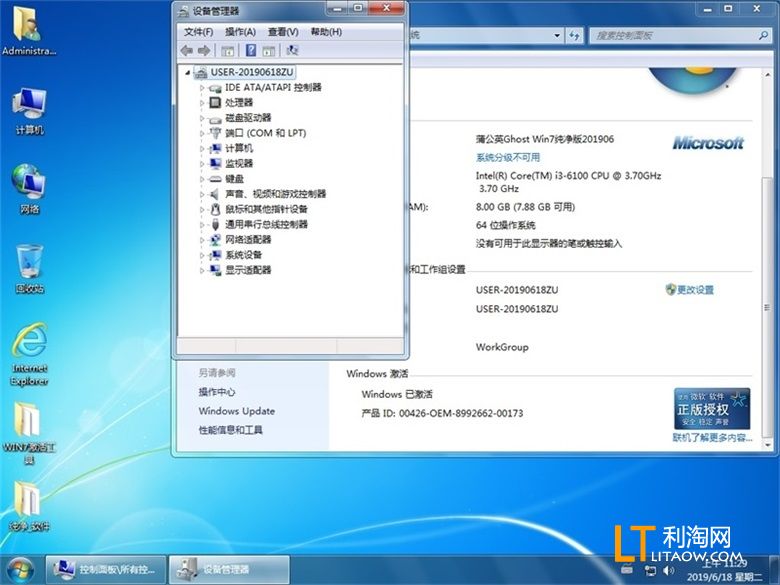
Task: Expand the 键盘 node
Action: (202, 179)
